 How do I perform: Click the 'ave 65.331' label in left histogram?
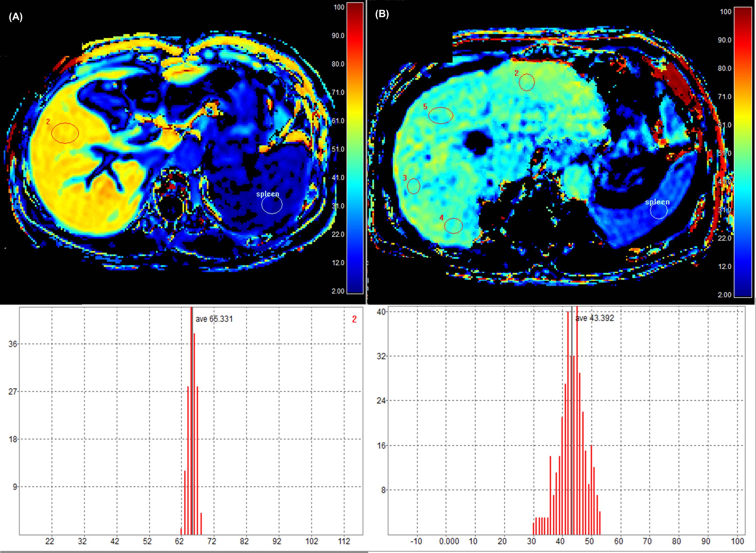pyautogui.click(x=214, y=319)
